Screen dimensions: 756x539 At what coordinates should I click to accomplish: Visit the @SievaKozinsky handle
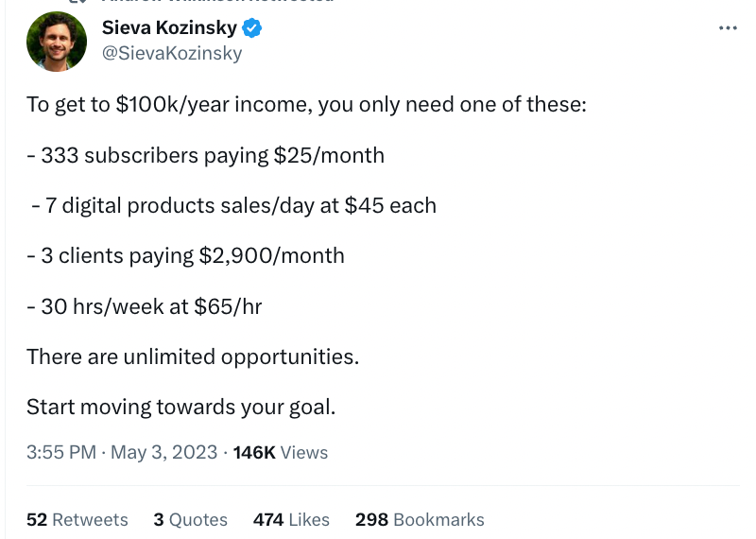pos(172,53)
